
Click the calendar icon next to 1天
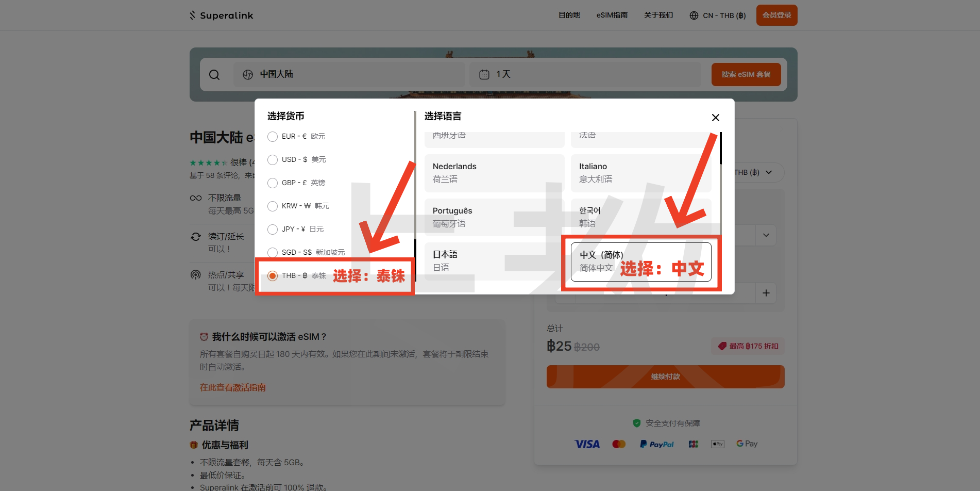click(484, 74)
